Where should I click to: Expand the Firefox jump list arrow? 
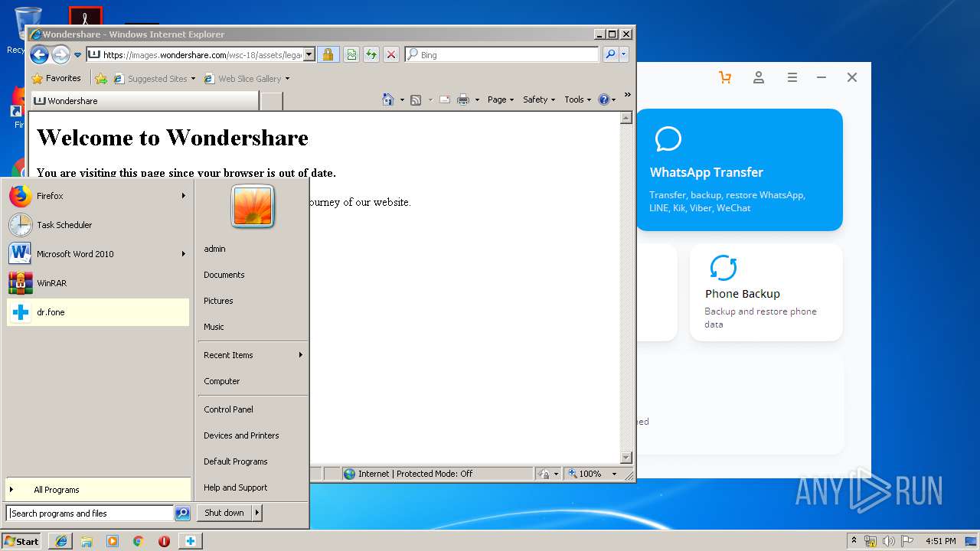[184, 196]
